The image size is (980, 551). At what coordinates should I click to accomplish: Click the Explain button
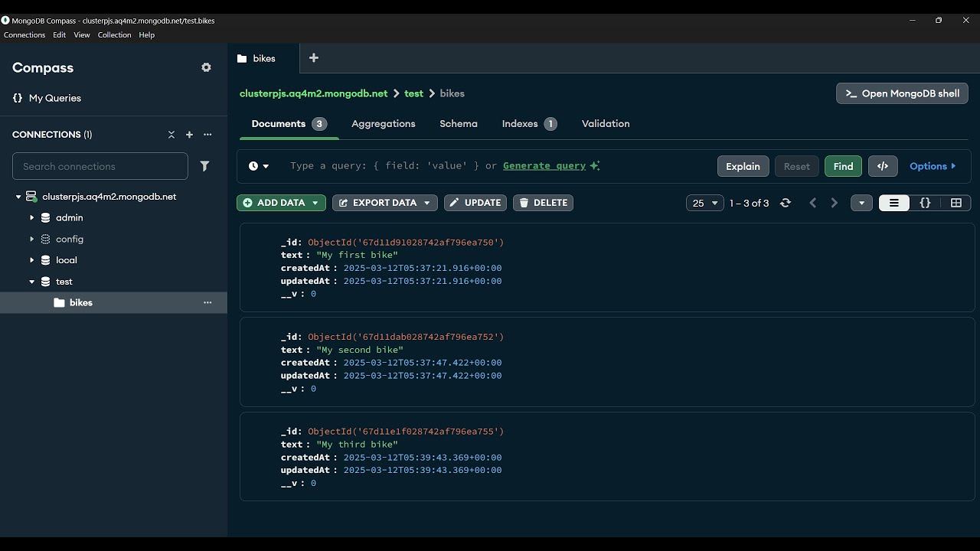coord(743,166)
